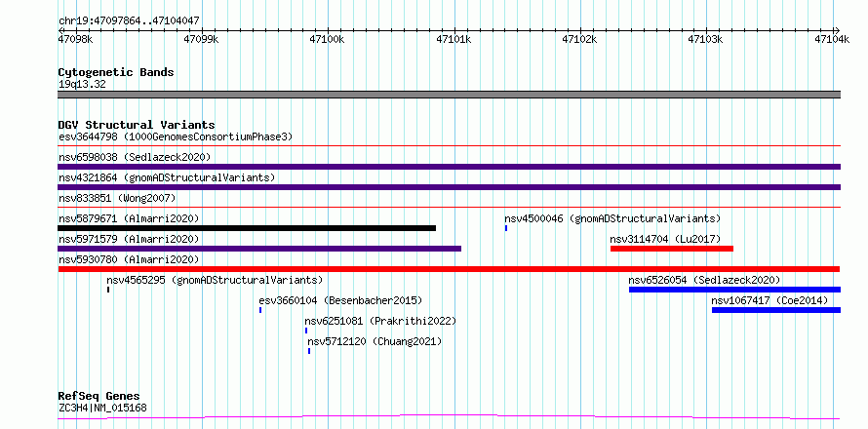This screenshot has height=429, width=868.
Task: Open the nsv1067417 (Coe2014) label
Action: tap(770, 300)
